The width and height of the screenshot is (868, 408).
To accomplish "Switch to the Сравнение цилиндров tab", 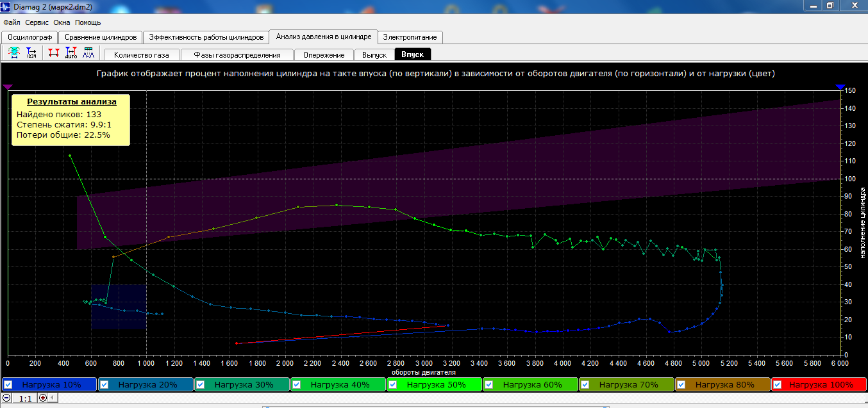I will (x=101, y=37).
